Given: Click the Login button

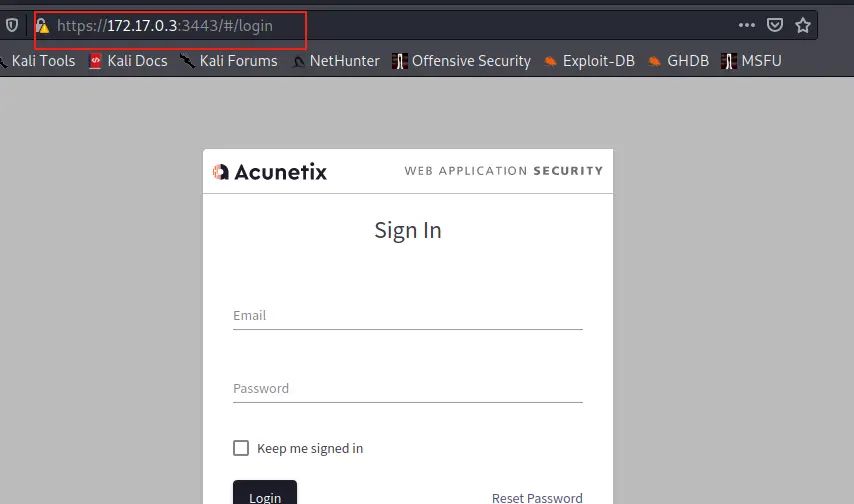Looking at the screenshot, I should tap(265, 493).
